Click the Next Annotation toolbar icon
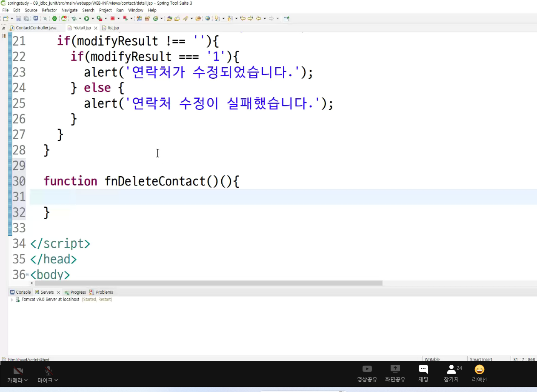Screen dimensions: 537x392 pos(217,19)
